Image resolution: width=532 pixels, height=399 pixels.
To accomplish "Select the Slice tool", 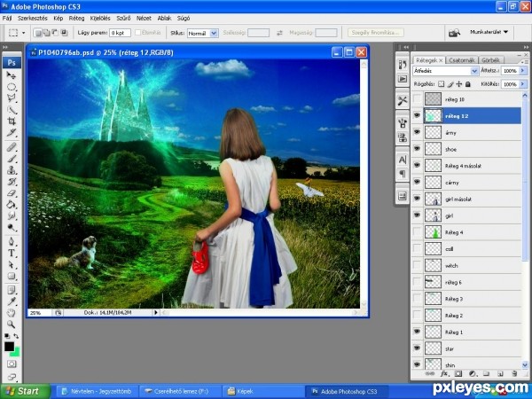I will click(12, 133).
